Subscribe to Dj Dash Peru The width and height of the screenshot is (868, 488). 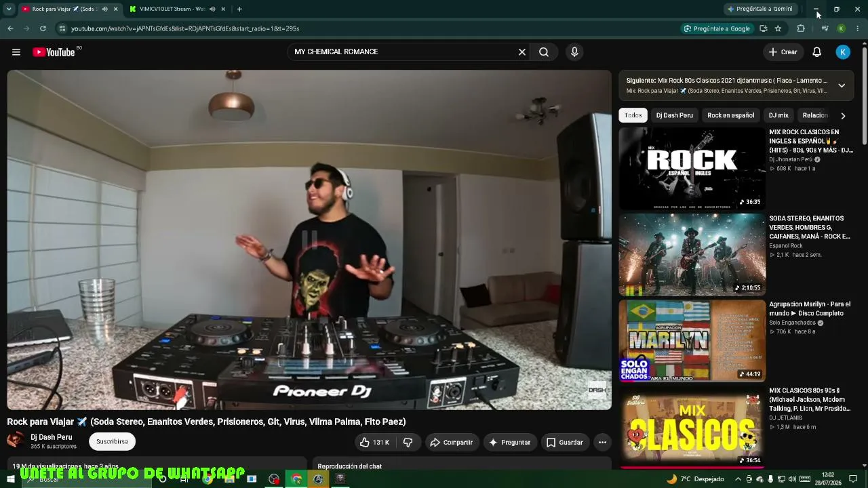click(x=112, y=442)
